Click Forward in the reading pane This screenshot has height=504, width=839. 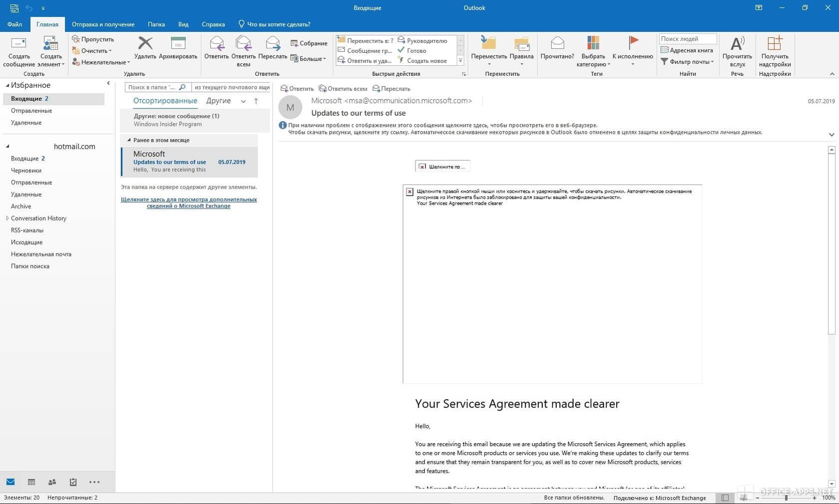tap(392, 89)
